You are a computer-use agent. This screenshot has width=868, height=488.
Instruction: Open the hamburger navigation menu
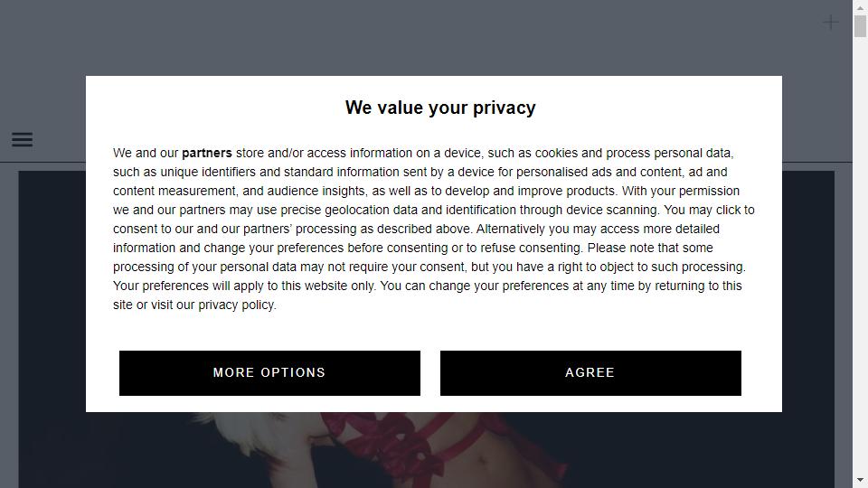click(x=22, y=139)
